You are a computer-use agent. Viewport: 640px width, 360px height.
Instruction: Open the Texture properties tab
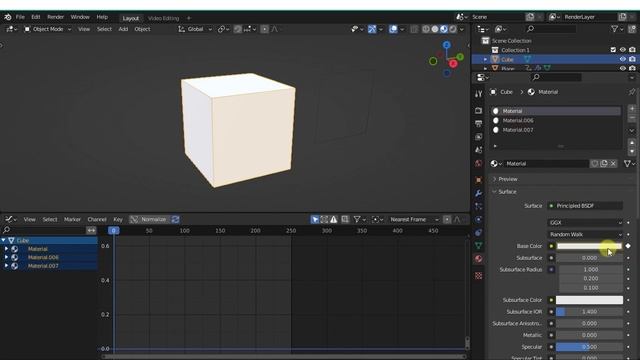(478, 276)
